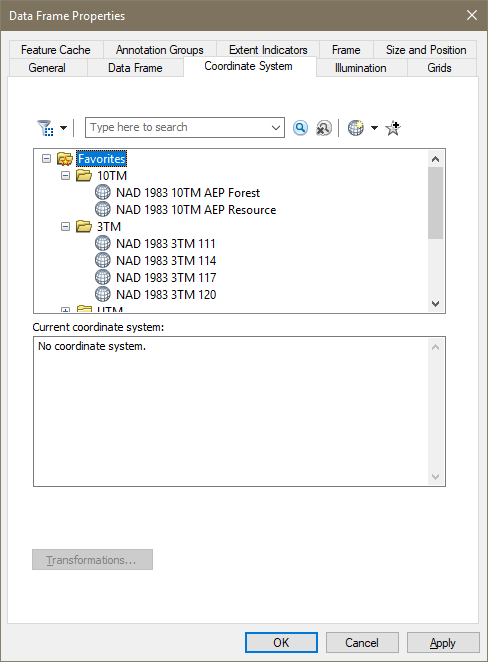The width and height of the screenshot is (488, 662).
Task: Click globe icon for NAD 1983 10TM AEP Forest
Action: pyautogui.click(x=103, y=193)
